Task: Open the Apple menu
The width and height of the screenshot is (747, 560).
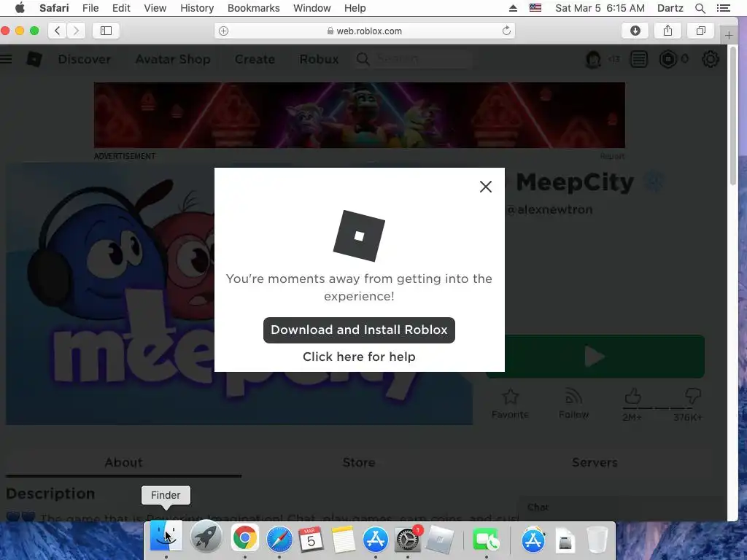Action: (x=20, y=8)
